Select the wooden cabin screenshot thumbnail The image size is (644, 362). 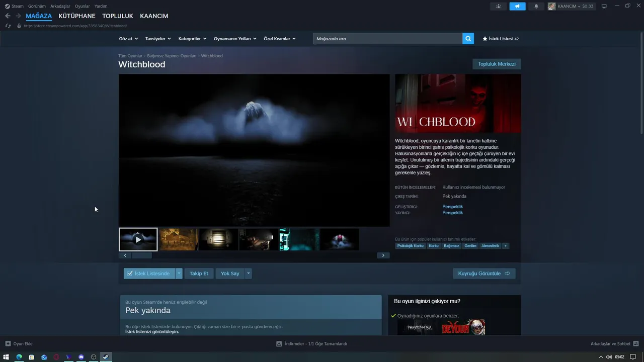click(x=178, y=239)
